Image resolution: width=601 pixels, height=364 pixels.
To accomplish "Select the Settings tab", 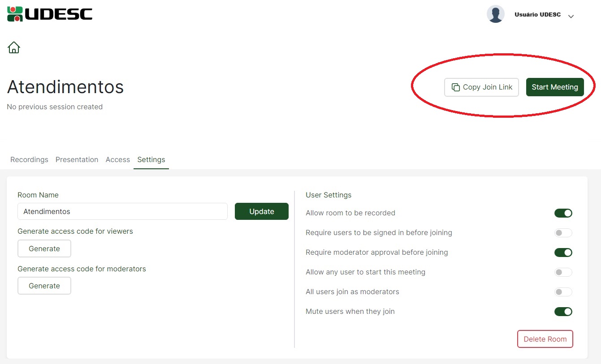I will click(151, 160).
